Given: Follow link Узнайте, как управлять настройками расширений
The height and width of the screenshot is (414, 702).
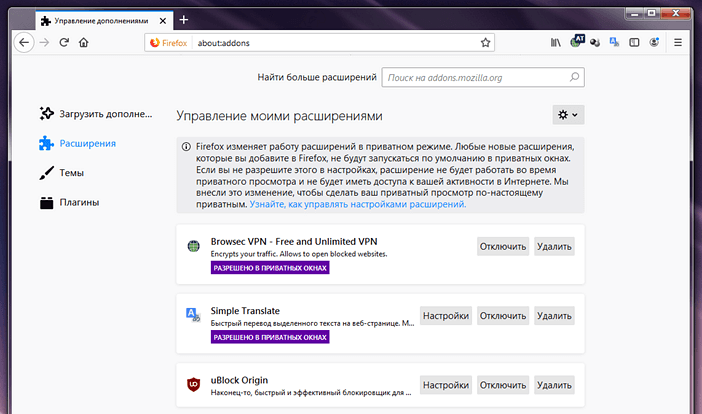Looking at the screenshot, I should point(358,204).
